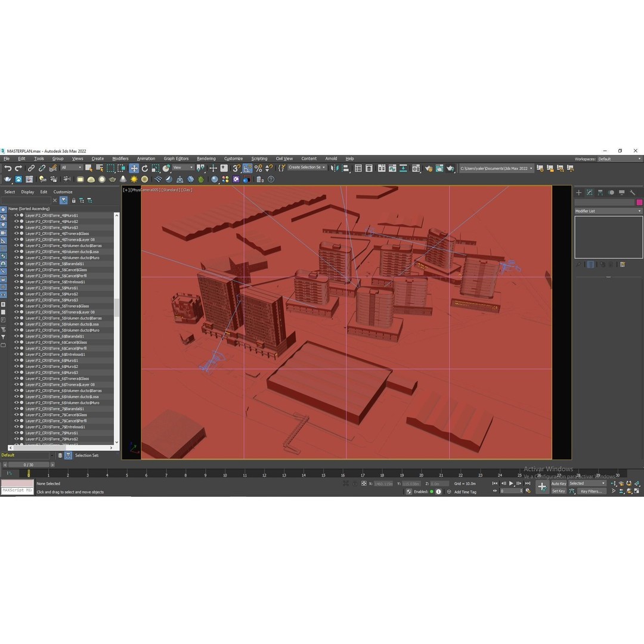This screenshot has width=644, height=644.
Task: Hide the Torre_5$Barandal$1 layer
Action: [17, 264]
